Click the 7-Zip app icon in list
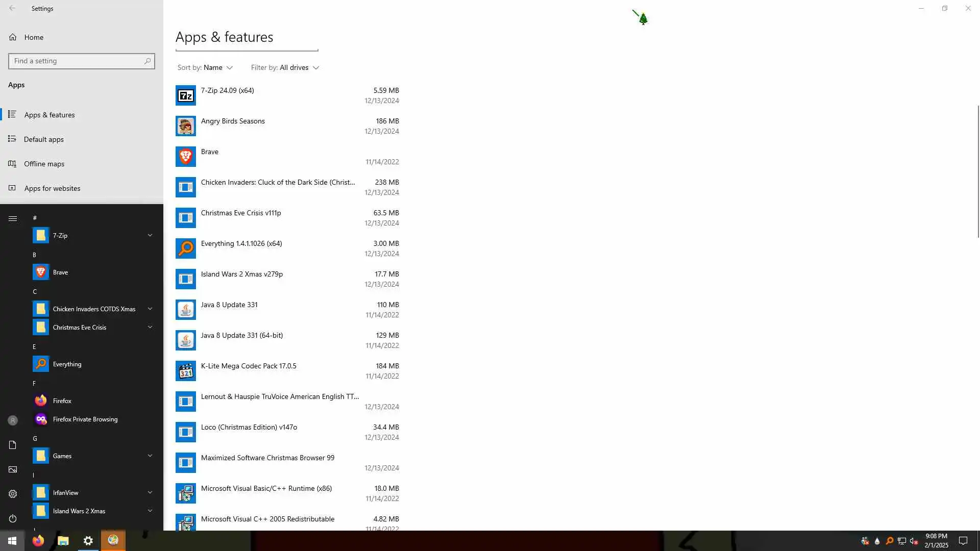Screen dimensions: 980x551 pyautogui.click(x=185, y=95)
